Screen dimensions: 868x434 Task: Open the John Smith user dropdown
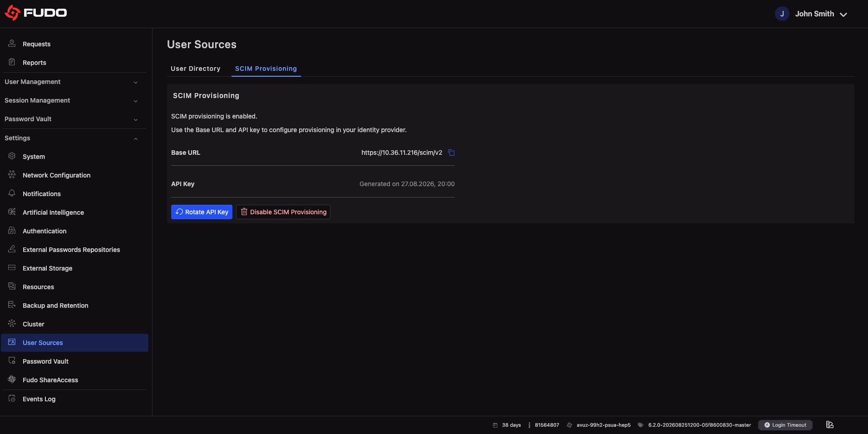[x=811, y=14]
